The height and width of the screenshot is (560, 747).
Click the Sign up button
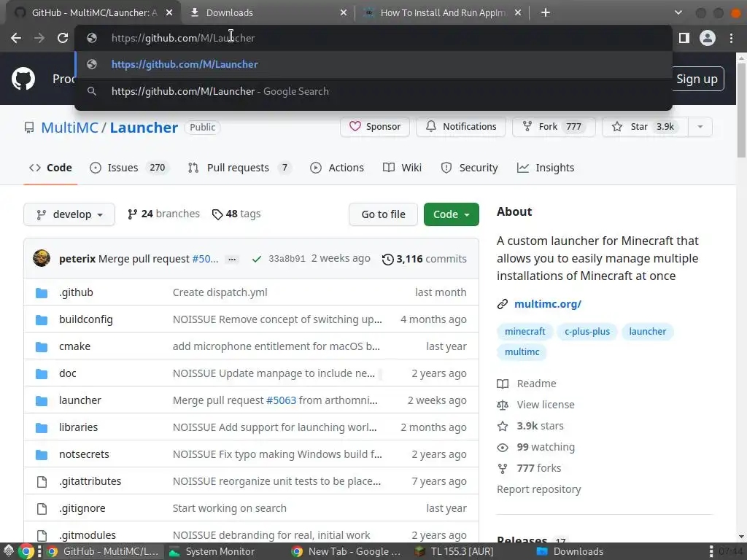[697, 79]
